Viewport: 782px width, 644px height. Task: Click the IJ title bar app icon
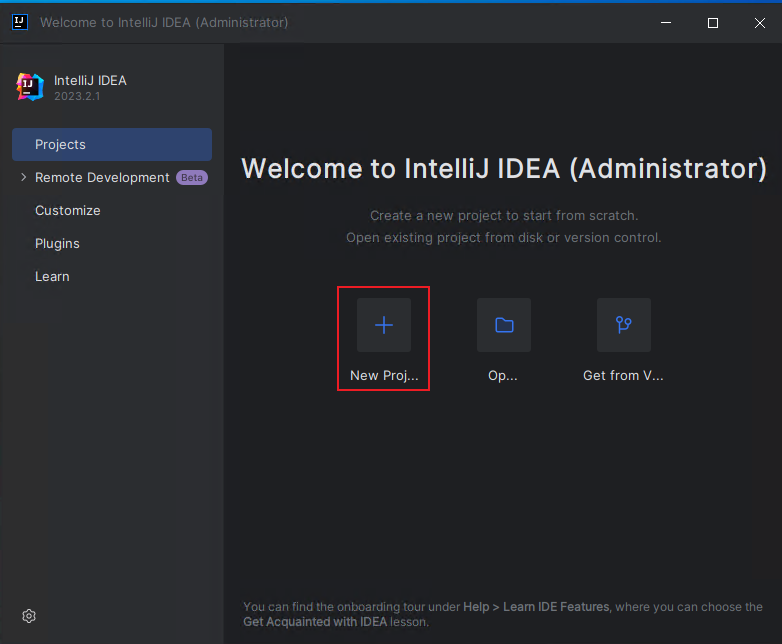(x=19, y=22)
